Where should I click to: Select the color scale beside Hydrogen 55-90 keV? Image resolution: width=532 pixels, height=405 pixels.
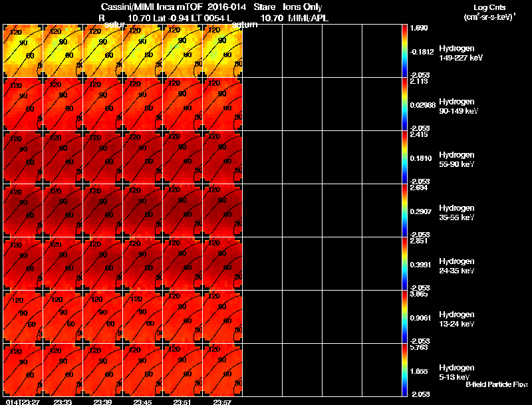tap(404, 157)
